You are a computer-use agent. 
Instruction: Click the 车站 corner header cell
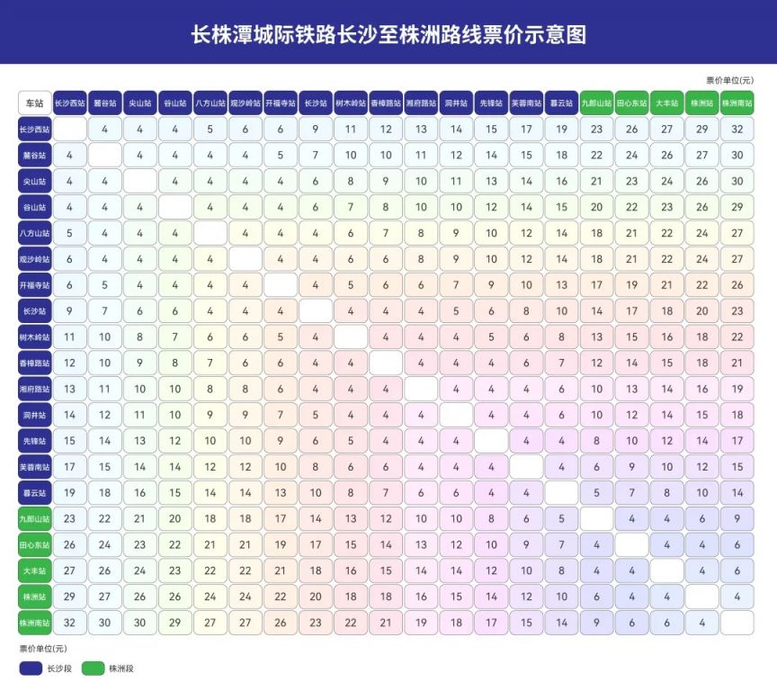tap(34, 103)
